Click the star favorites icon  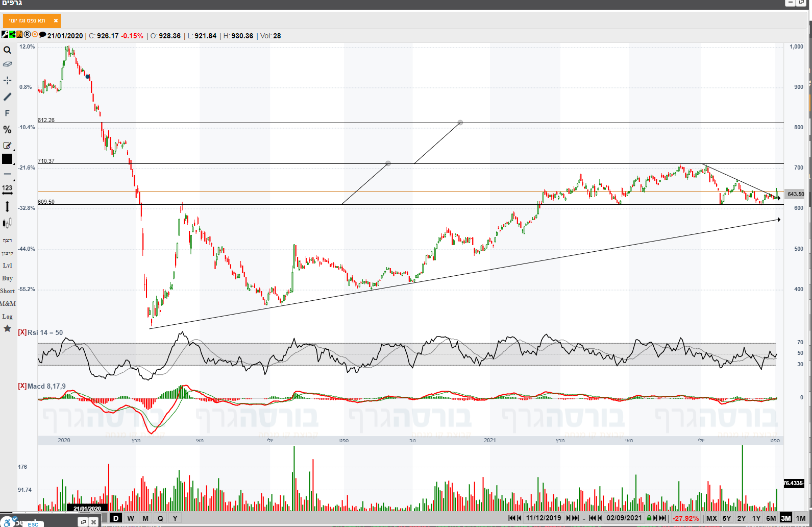(7, 328)
